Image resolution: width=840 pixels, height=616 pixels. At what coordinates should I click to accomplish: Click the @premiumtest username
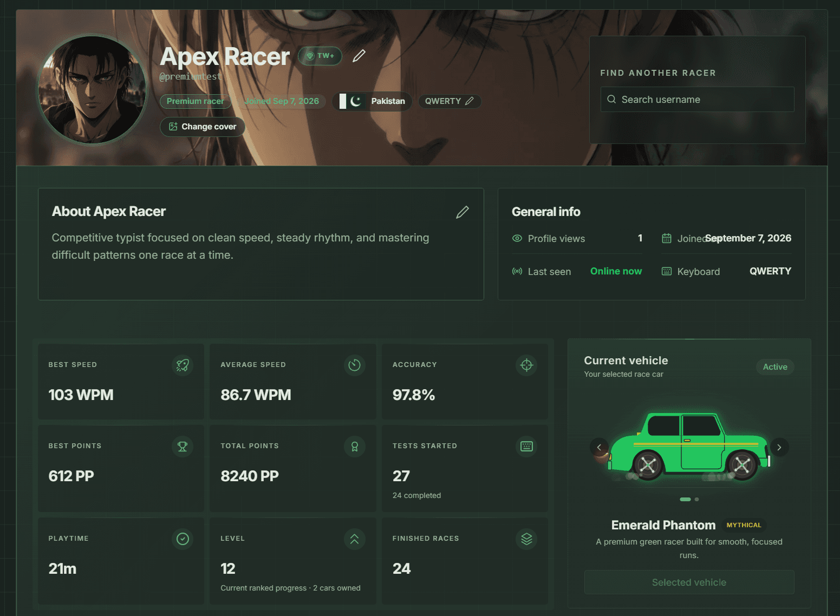[191, 77]
